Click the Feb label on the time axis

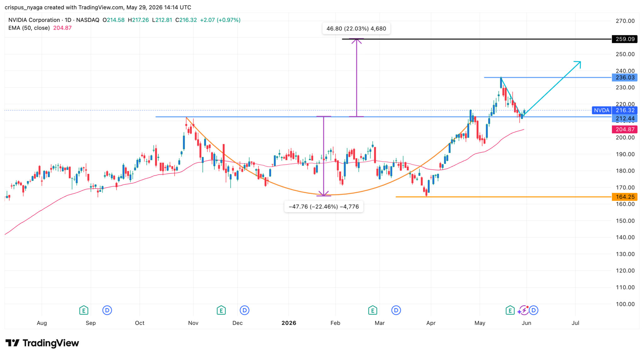[335, 323]
